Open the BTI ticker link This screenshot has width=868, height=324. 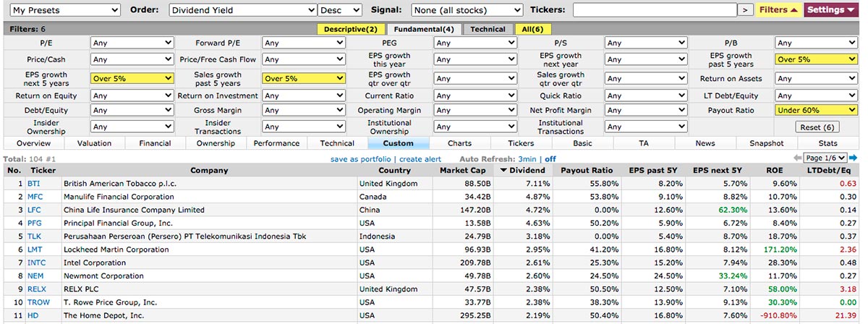click(33, 184)
